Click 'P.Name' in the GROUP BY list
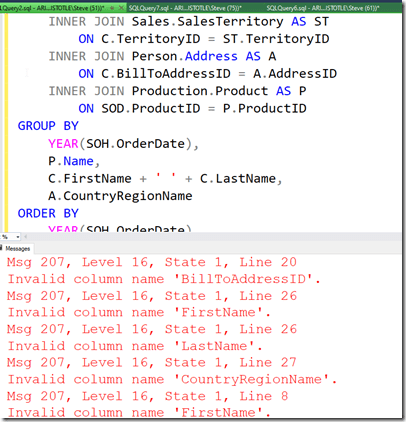406x422 pixels. (x=71, y=161)
